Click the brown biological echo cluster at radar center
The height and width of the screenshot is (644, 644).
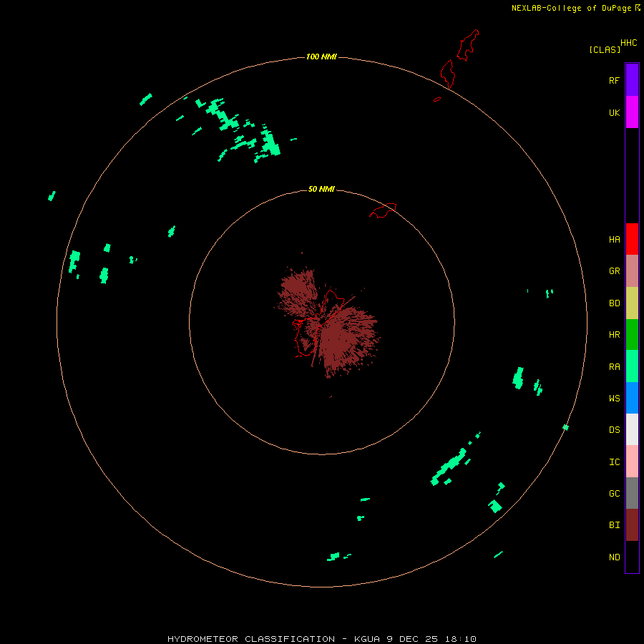coord(328,323)
